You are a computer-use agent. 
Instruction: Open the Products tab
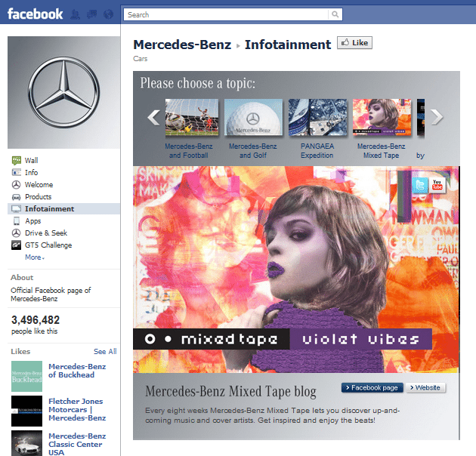tap(39, 196)
